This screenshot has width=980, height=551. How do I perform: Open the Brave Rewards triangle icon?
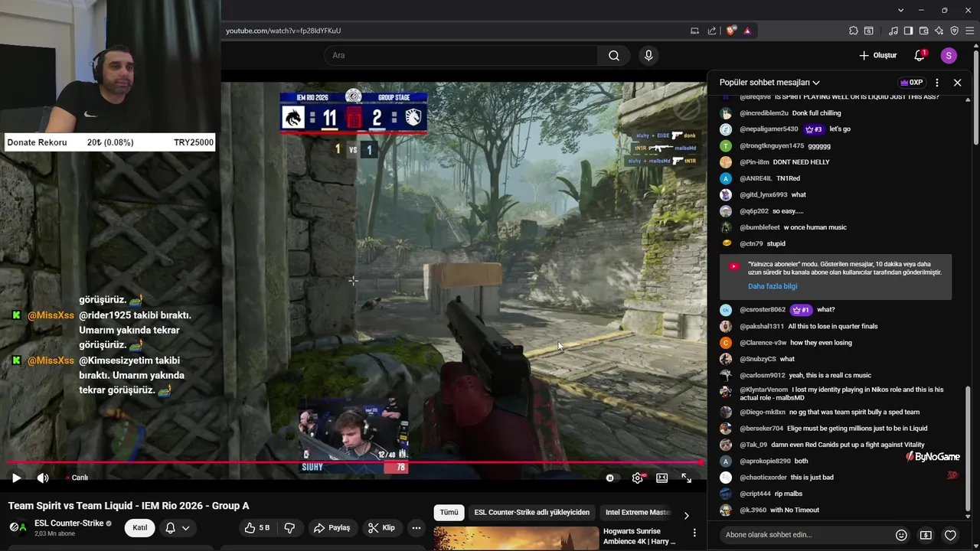click(x=747, y=31)
